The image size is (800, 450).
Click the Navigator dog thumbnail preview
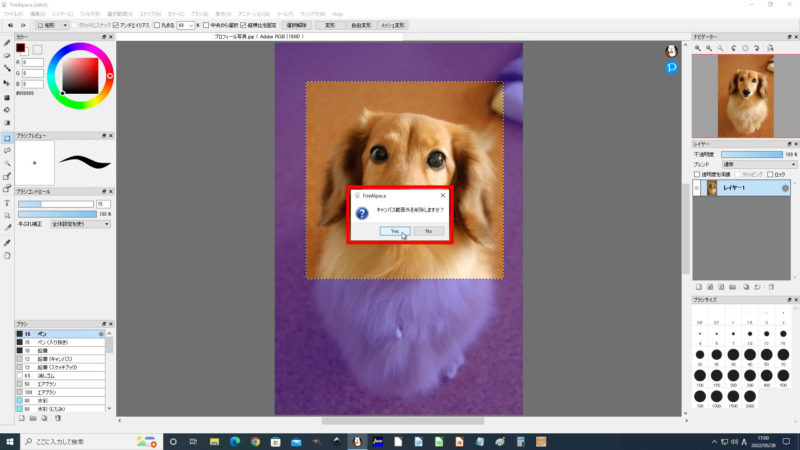point(745,96)
